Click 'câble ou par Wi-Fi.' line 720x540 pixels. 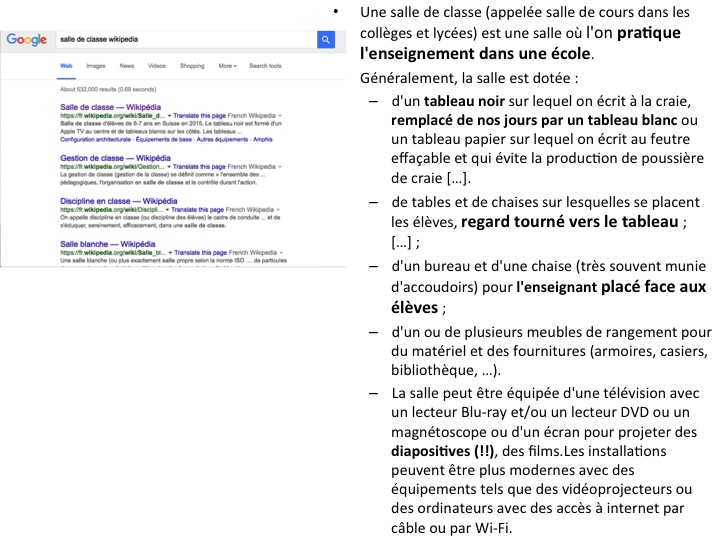(x=451, y=528)
